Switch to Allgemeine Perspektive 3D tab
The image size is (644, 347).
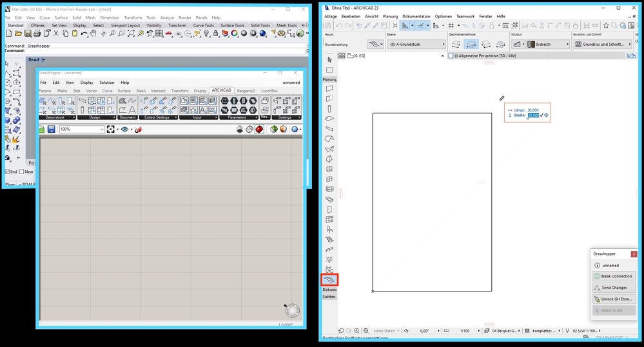click(483, 56)
